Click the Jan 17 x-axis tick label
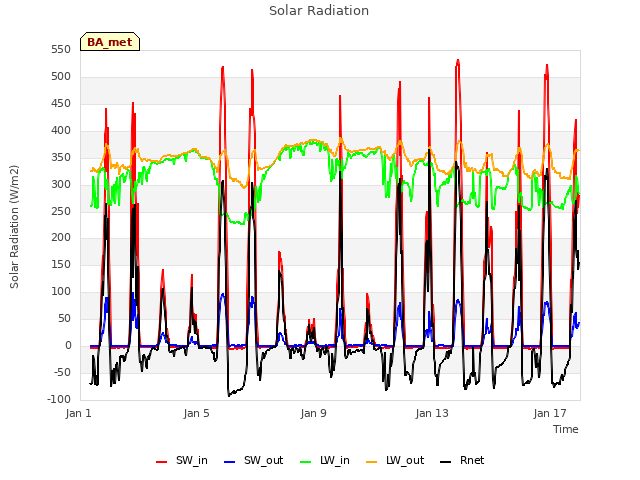The width and height of the screenshot is (640, 480). 550,413
